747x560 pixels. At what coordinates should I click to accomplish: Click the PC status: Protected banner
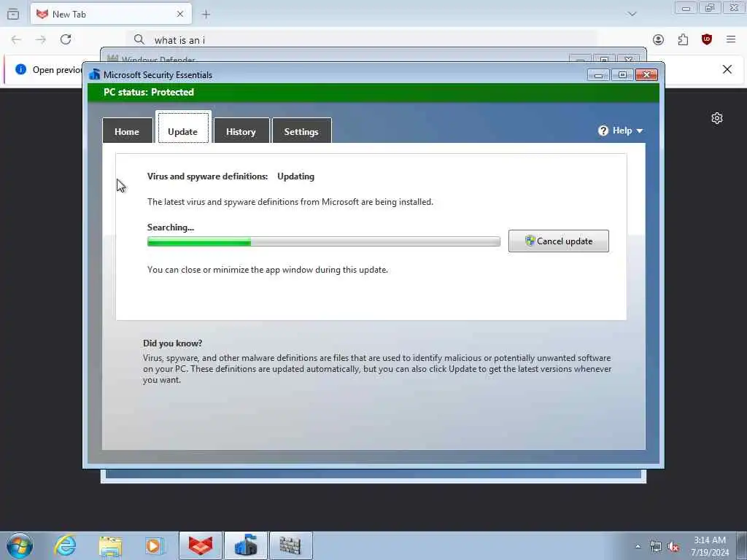[373, 93]
